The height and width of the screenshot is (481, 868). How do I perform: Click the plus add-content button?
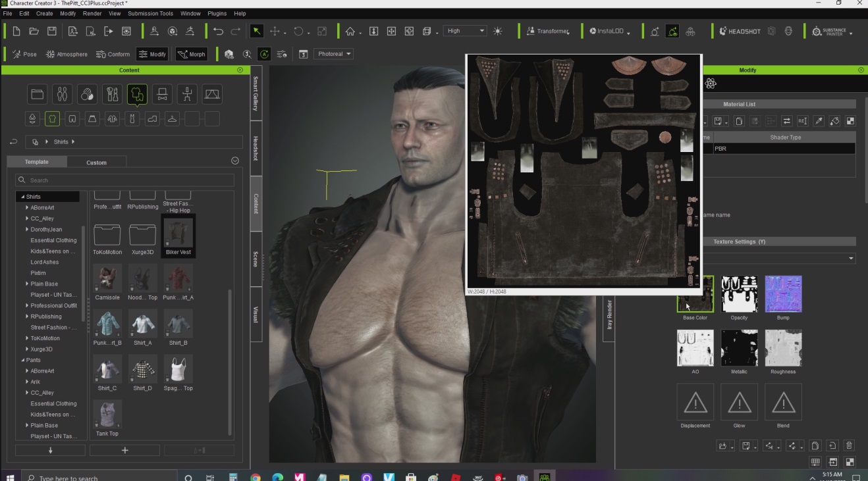(124, 450)
